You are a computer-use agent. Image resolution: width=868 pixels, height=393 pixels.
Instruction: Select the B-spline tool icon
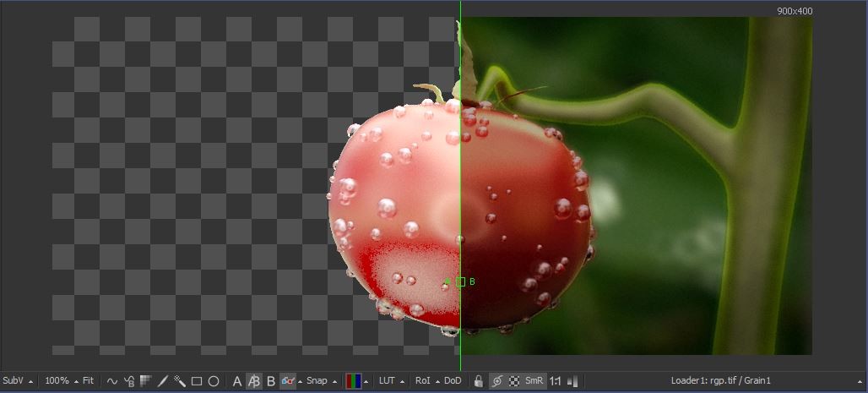point(129,381)
